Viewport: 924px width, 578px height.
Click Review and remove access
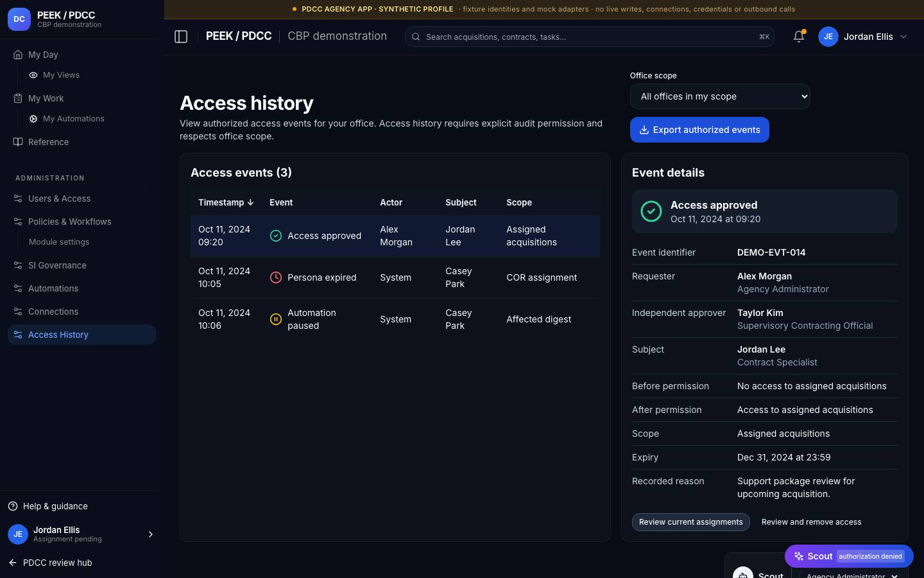coord(811,522)
